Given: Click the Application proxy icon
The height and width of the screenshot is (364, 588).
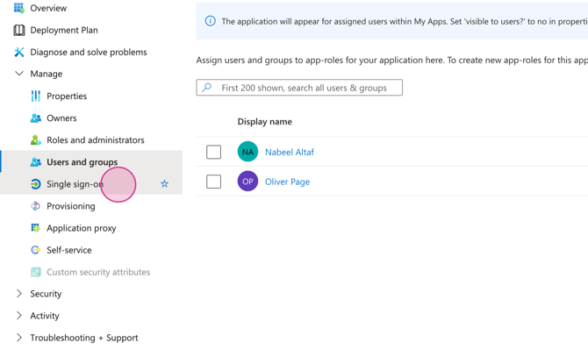Looking at the screenshot, I should [35, 228].
